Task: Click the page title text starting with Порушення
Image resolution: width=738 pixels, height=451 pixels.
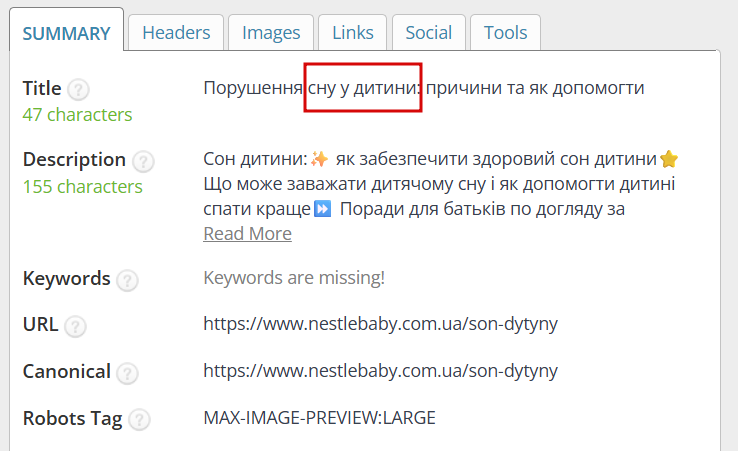Action: tap(424, 88)
